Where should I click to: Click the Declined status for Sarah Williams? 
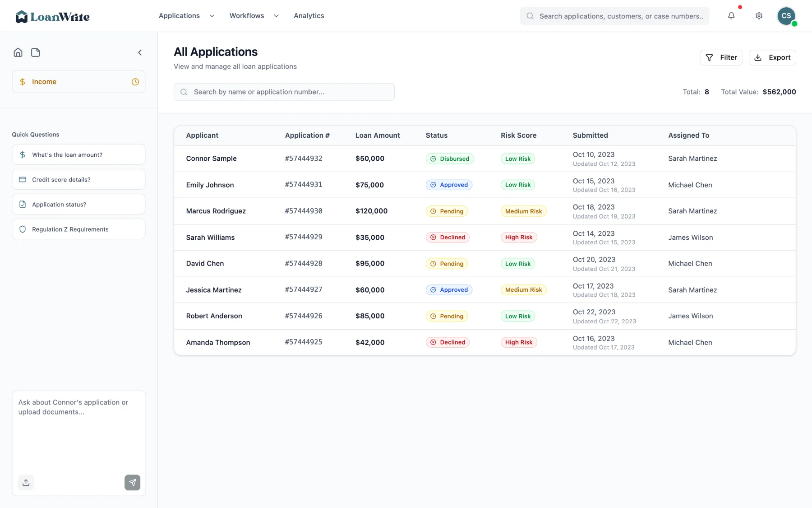448,237
